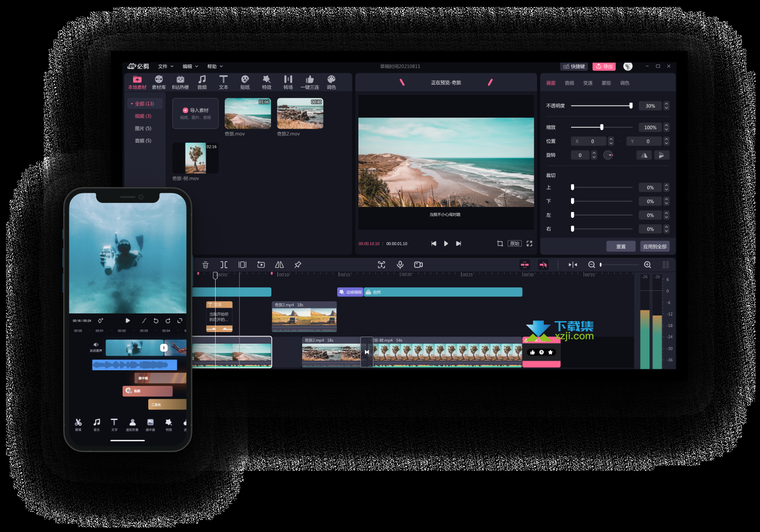Toggle the pink snapping button on timeline
The image size is (760, 532).
point(525,265)
